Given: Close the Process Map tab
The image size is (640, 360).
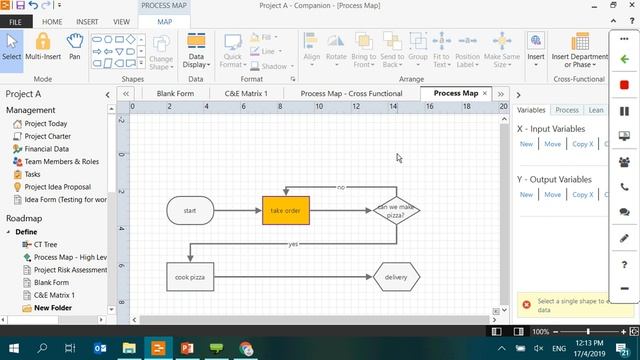Looking at the screenshot, I should point(484,93).
